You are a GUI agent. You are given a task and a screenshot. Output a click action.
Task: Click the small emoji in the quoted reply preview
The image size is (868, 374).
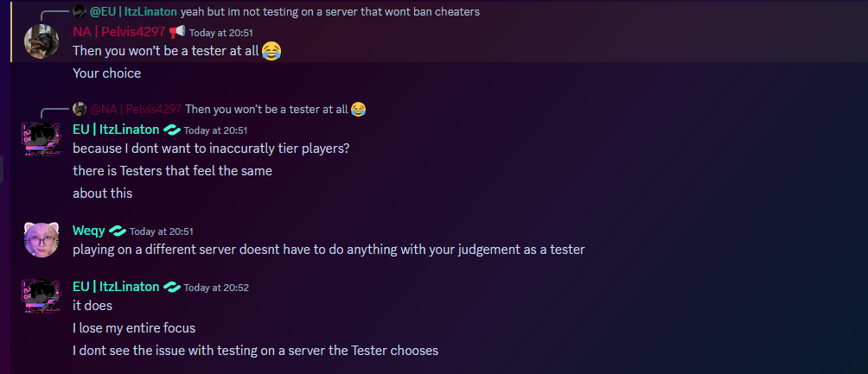pos(358,109)
